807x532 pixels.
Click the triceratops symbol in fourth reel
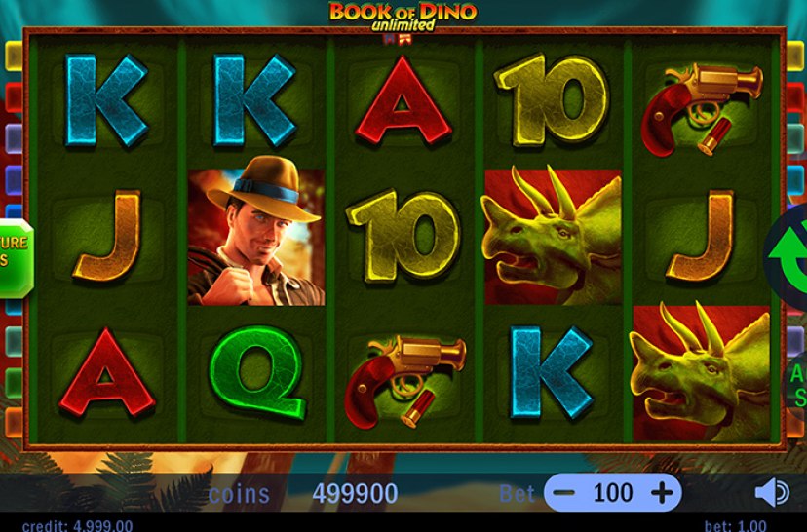[554, 236]
